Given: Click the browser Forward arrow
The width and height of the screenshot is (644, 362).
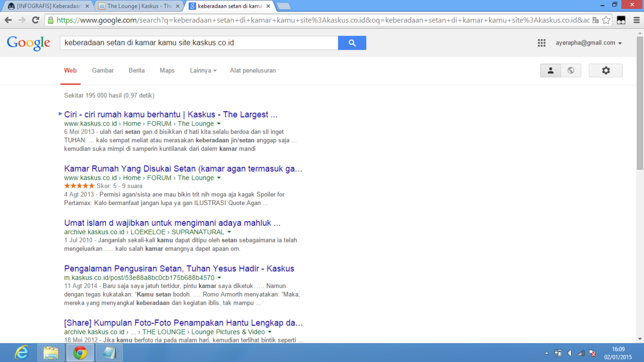Looking at the screenshot, I should point(22,20).
